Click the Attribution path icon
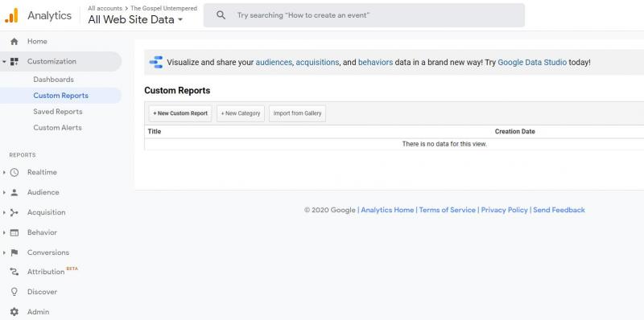The height and width of the screenshot is (320, 644). tap(14, 272)
